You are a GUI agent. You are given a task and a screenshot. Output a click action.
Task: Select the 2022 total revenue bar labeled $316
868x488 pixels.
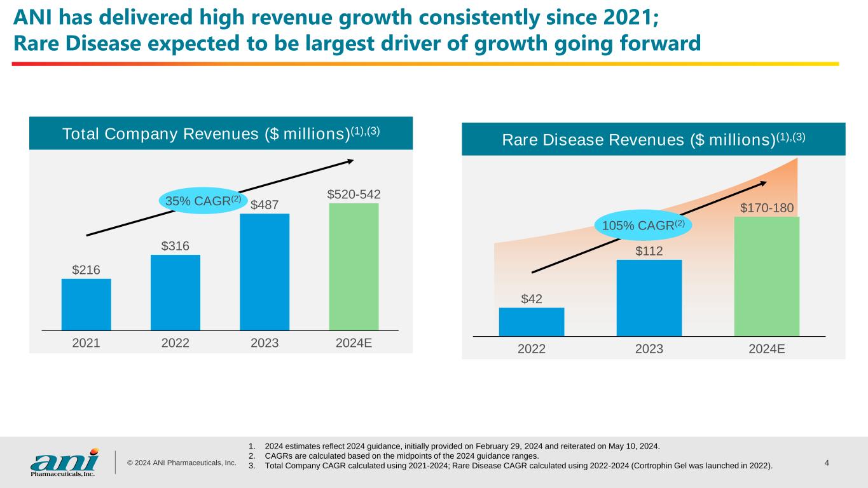(x=176, y=292)
